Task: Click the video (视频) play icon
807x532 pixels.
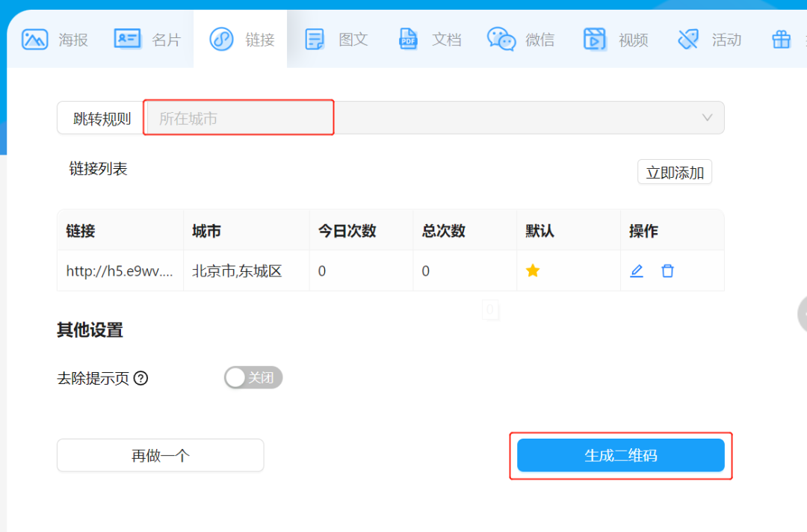Action: click(x=595, y=39)
